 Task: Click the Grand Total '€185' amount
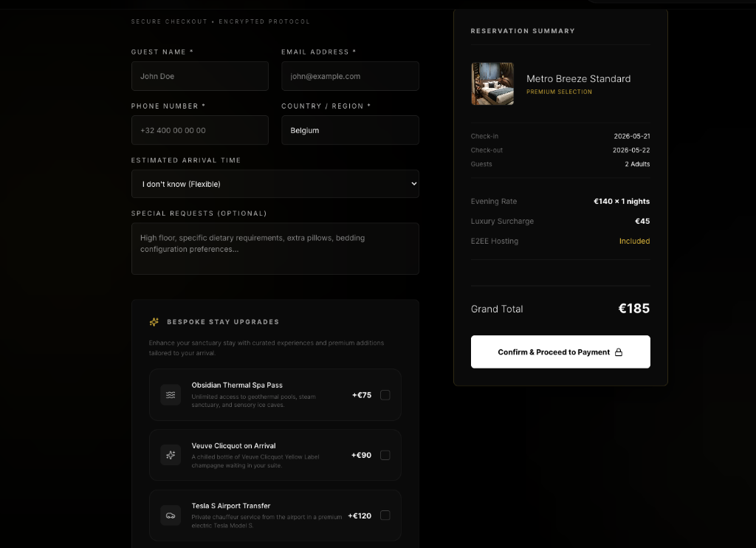pos(634,309)
